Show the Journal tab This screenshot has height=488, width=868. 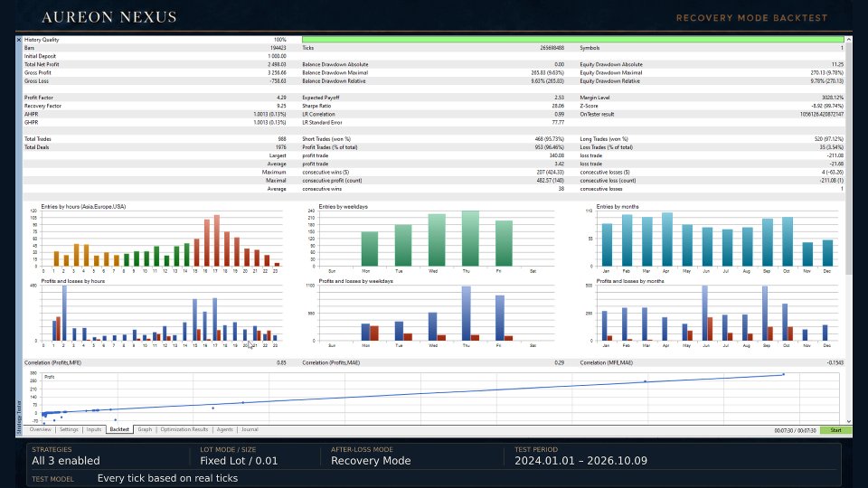pos(250,429)
